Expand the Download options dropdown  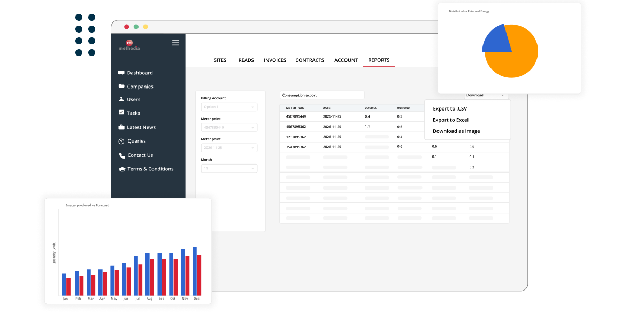(484, 95)
